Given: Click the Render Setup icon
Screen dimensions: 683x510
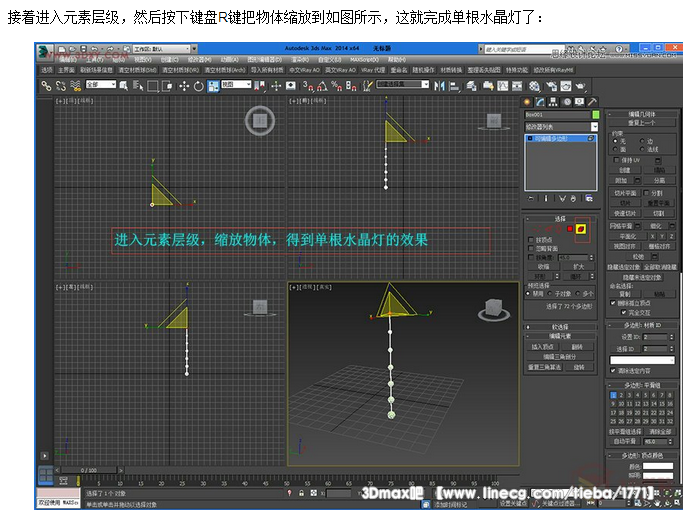Looking at the screenshot, I should coord(551,86).
